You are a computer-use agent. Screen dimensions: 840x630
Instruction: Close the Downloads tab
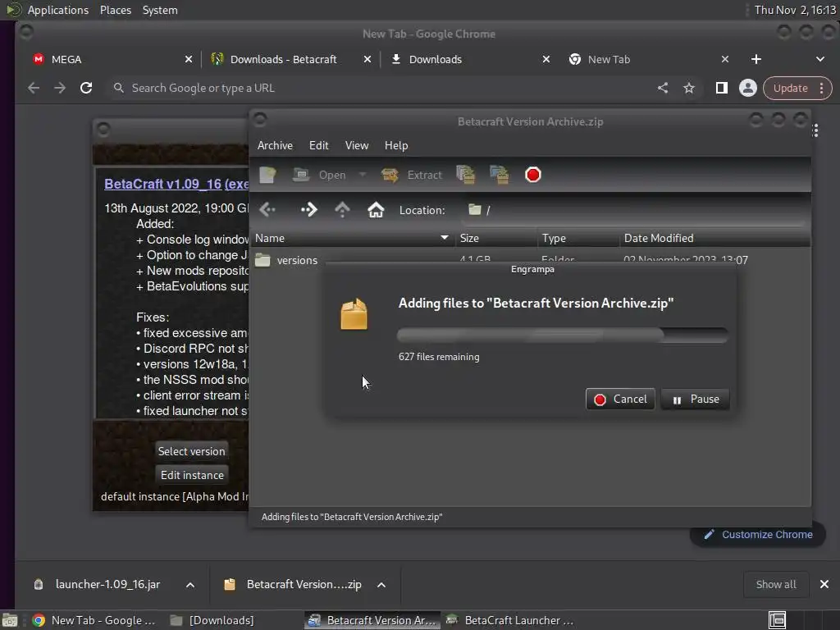(x=546, y=59)
